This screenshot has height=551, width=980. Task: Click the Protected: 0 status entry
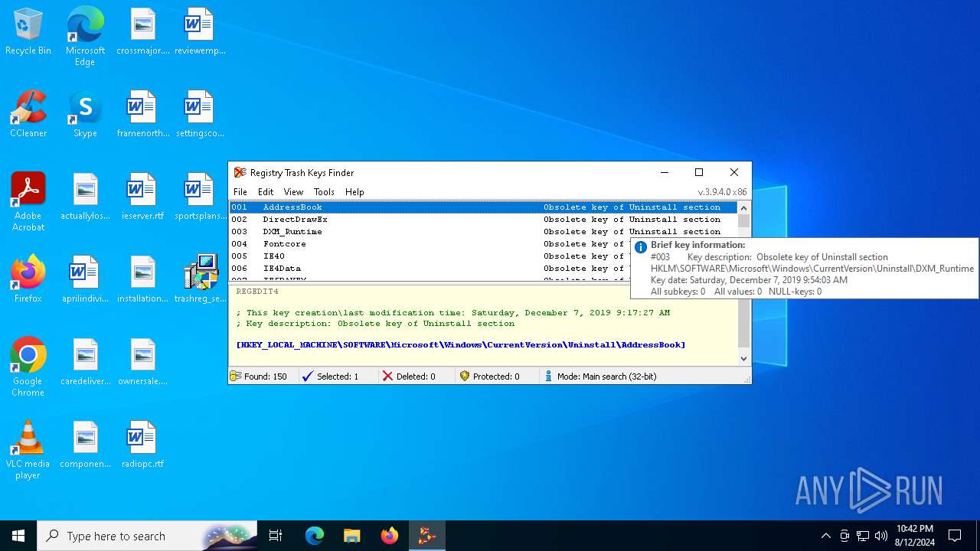click(496, 377)
